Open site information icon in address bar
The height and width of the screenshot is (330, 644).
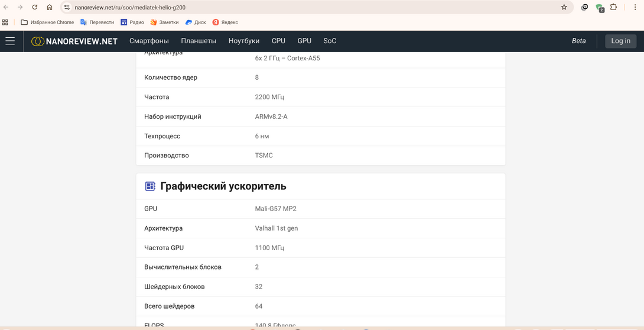pyautogui.click(x=67, y=7)
